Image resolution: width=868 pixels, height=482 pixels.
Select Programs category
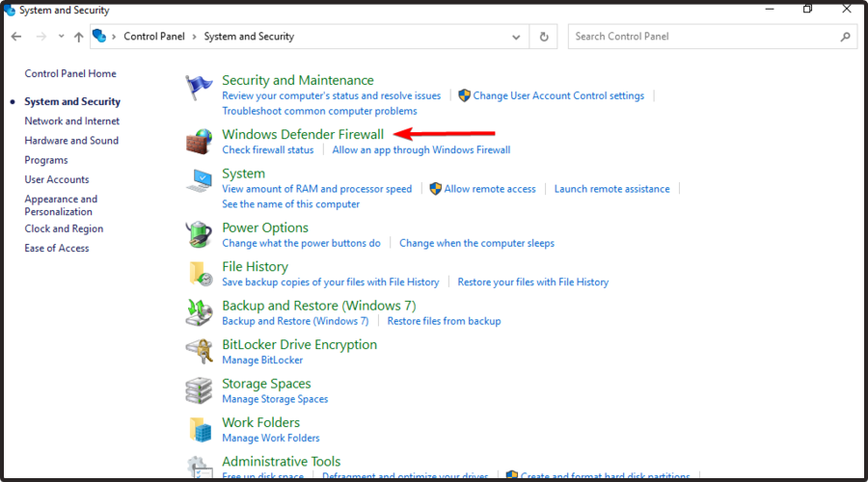pyautogui.click(x=46, y=160)
